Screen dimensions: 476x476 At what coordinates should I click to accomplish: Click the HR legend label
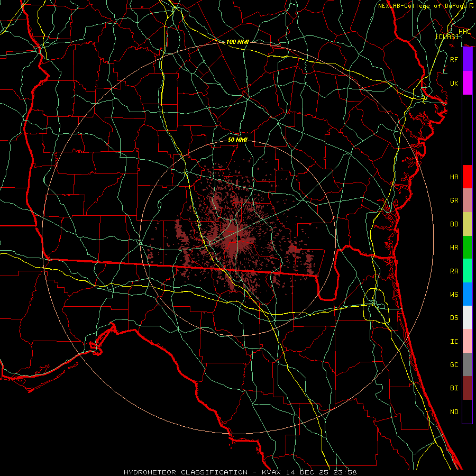[x=454, y=248]
